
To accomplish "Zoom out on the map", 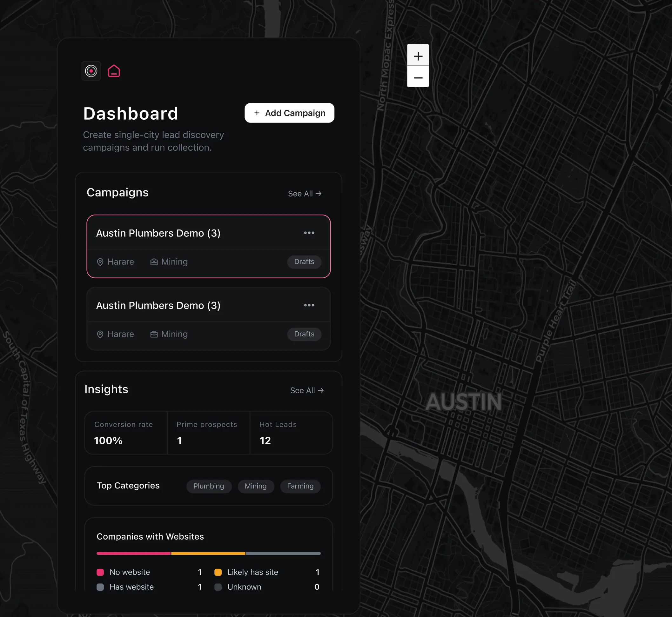I will [418, 77].
